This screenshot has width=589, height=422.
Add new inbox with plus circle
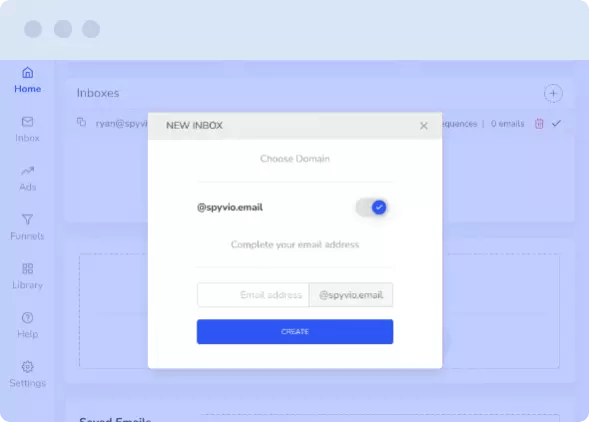coord(553,93)
